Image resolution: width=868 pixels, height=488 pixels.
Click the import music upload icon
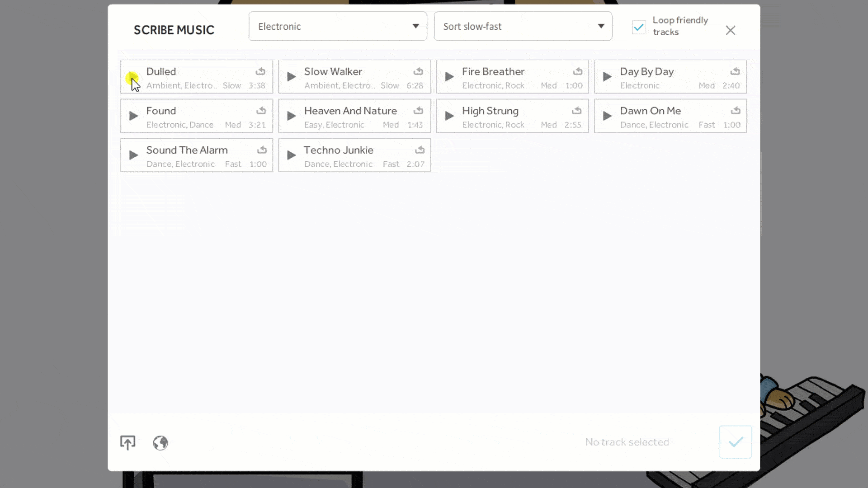127,443
